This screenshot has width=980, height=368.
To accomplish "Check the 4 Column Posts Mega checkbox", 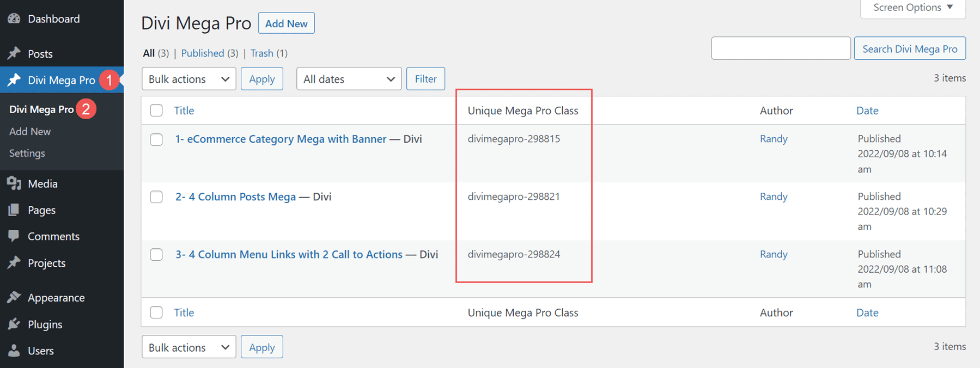I will point(156,197).
